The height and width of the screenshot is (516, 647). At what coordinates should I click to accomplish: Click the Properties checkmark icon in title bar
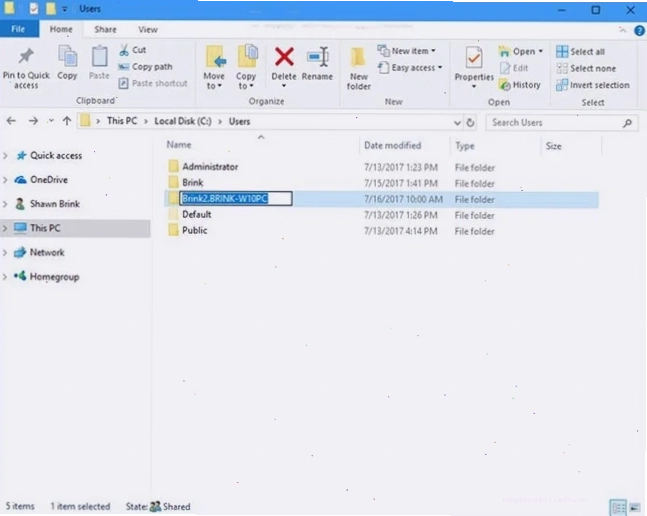(34, 8)
